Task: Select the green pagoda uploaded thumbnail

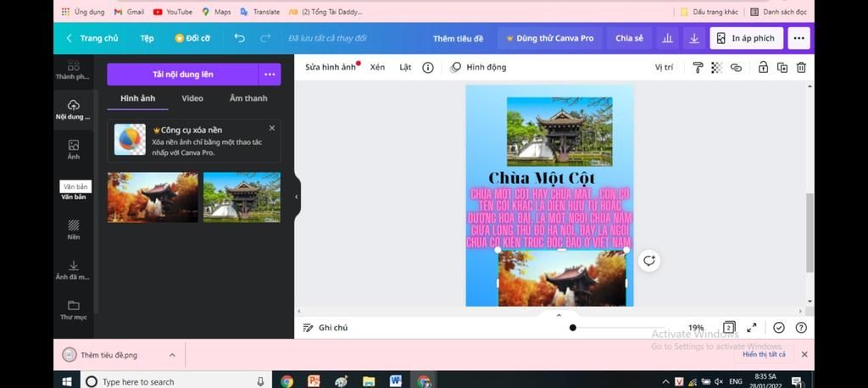Action: (x=242, y=197)
